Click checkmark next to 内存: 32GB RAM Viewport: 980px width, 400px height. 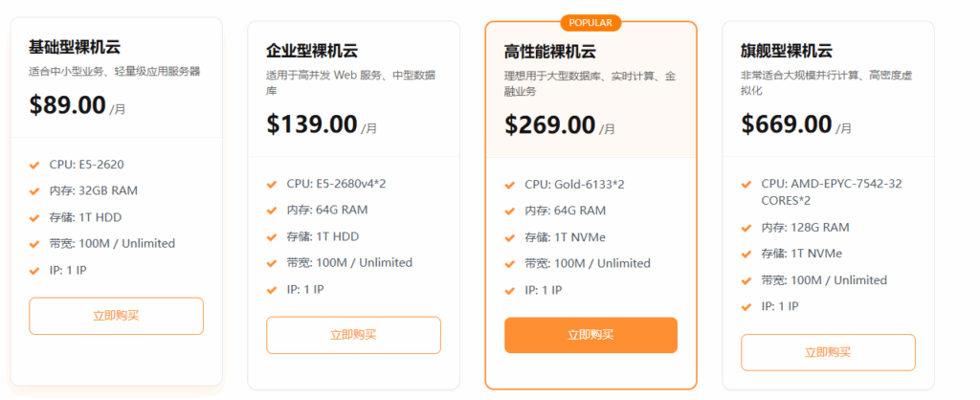pos(35,190)
